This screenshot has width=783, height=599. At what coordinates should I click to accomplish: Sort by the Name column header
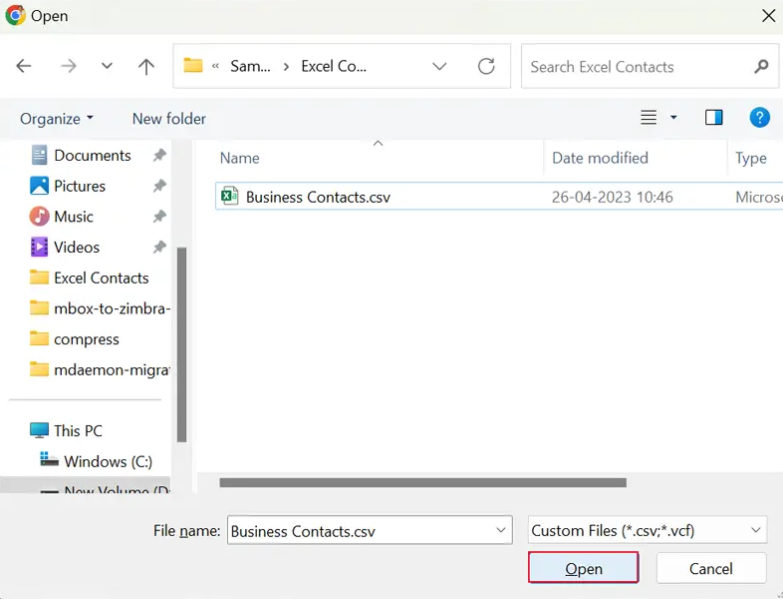[x=240, y=158]
